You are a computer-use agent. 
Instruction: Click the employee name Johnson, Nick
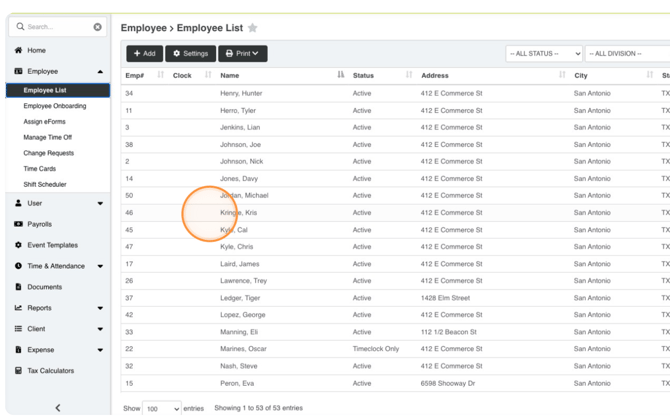241,162
